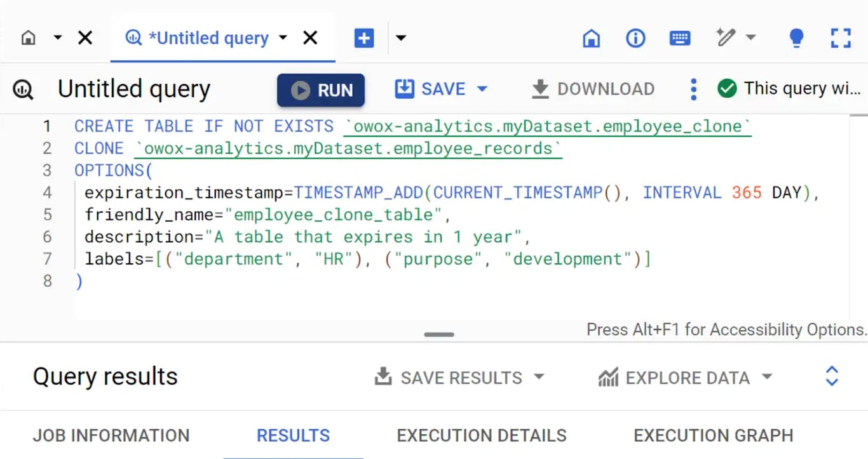Toggle full screen editor icon
This screenshot has height=459, width=868.
(x=841, y=38)
